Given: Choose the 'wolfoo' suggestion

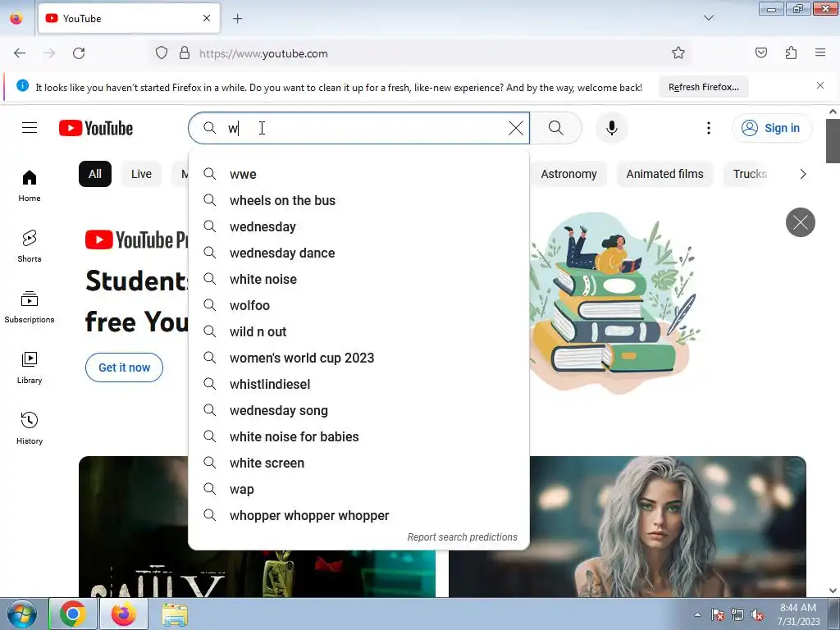Looking at the screenshot, I should pos(359,305).
